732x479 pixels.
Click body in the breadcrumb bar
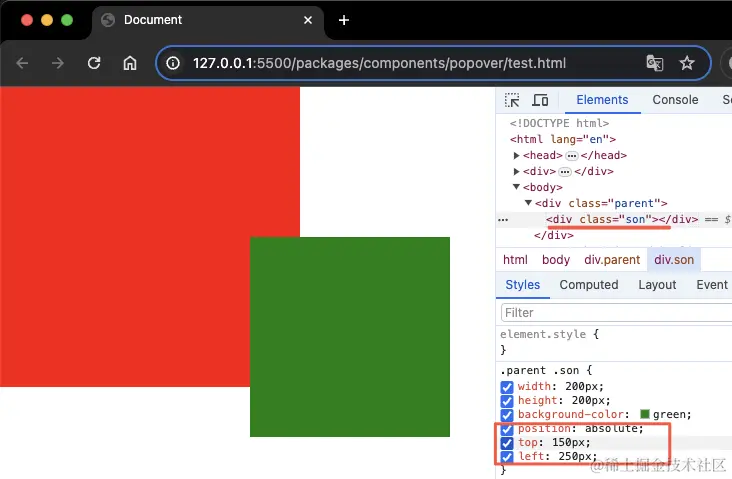coord(556,260)
